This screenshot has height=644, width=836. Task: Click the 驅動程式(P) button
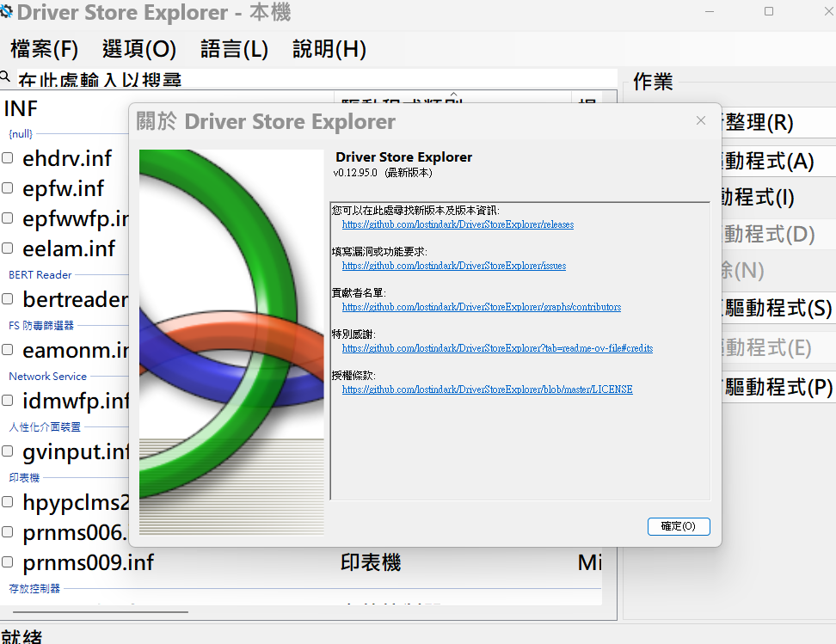click(778, 387)
